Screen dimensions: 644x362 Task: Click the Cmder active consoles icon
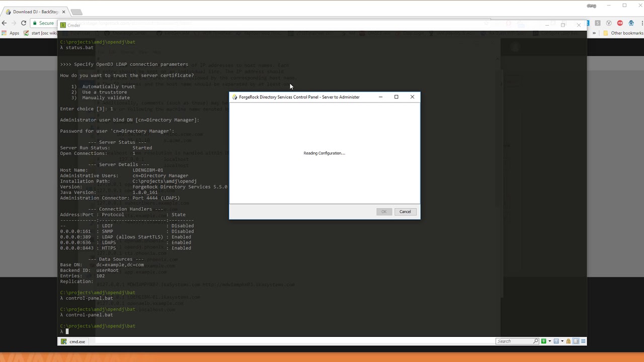pos(556,341)
